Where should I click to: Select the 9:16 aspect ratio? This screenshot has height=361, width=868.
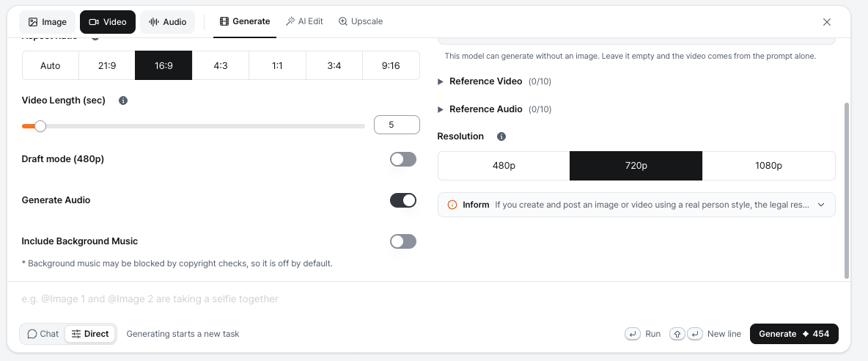(x=391, y=65)
